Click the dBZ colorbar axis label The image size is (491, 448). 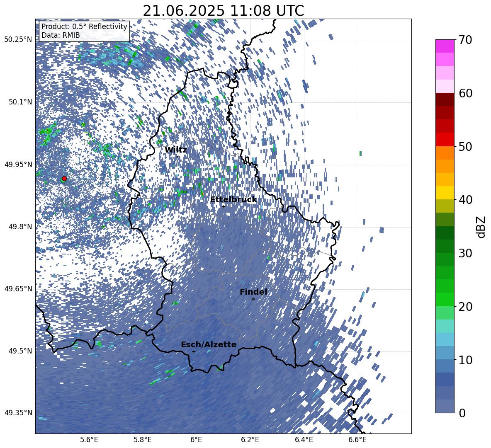coord(481,227)
